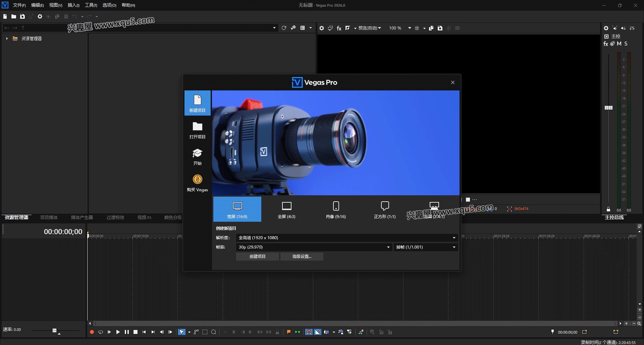Open audio properties gear in the master bus panel
644x345 pixels.
point(606,28)
